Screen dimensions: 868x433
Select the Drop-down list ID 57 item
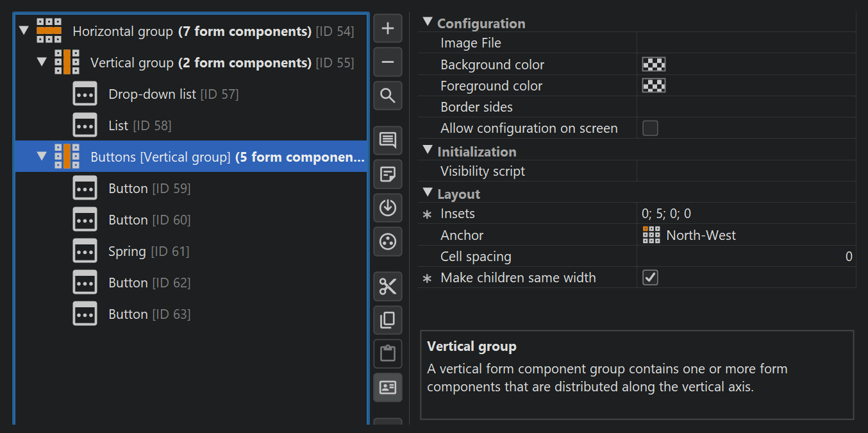pos(152,94)
